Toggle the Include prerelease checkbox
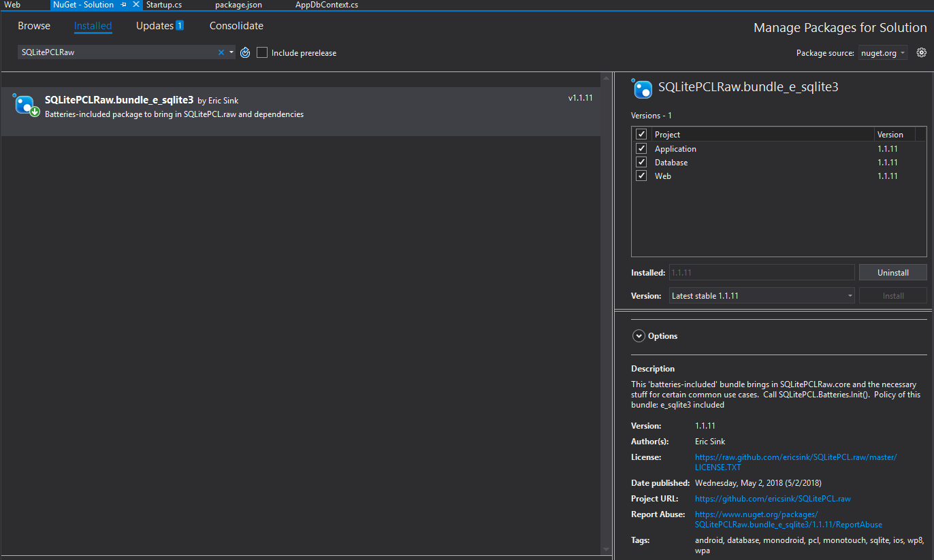The image size is (934, 560). click(x=262, y=52)
